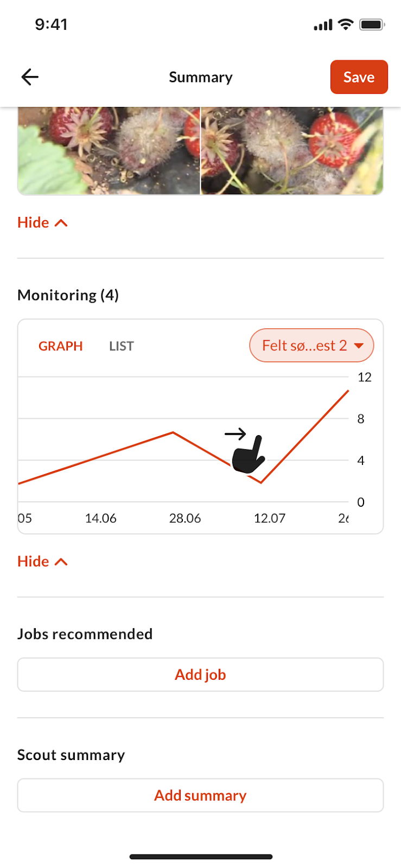Open the left strawberry photo thumbnail
The width and height of the screenshot is (401, 868).
coord(109,151)
